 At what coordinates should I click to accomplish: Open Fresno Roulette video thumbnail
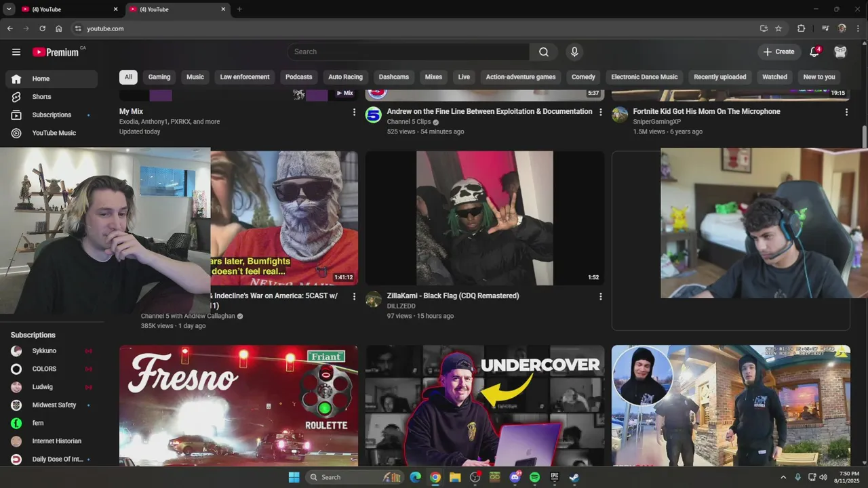pyautogui.click(x=239, y=405)
